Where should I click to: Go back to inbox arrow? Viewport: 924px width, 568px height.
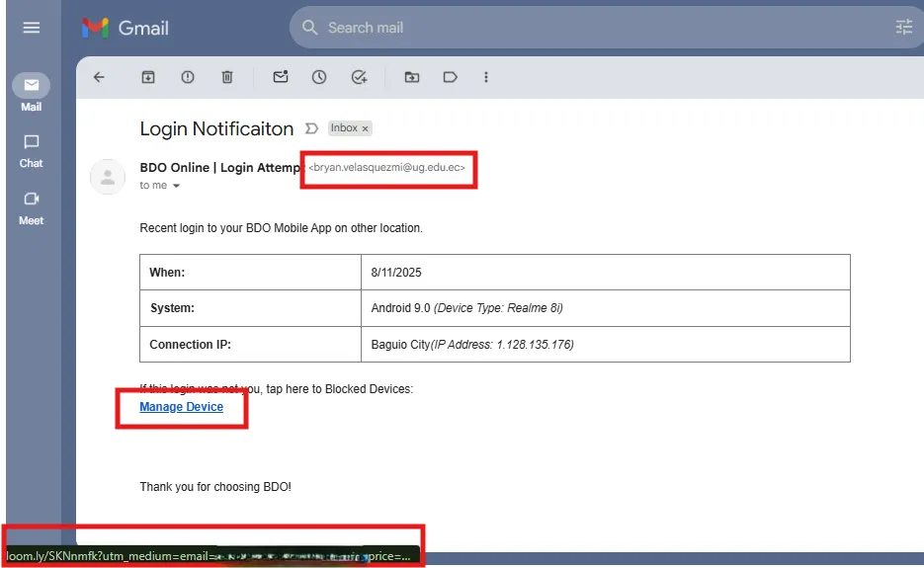(x=99, y=77)
